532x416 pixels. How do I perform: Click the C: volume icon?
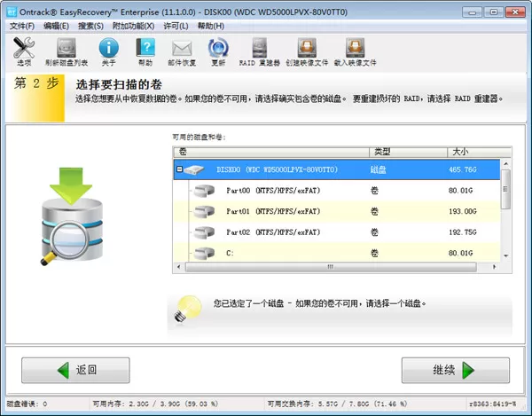click(x=204, y=253)
